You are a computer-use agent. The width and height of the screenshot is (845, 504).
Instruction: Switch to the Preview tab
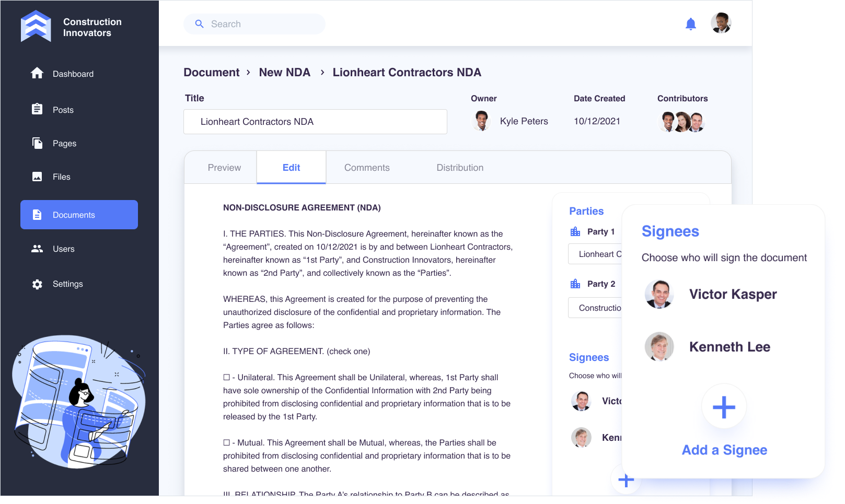pos(224,168)
